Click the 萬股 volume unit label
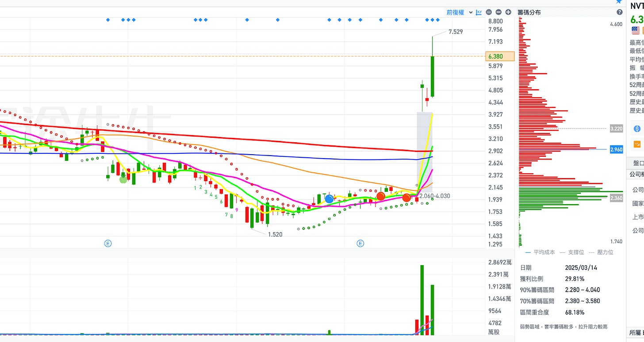The width and height of the screenshot is (644, 342). coord(494,331)
